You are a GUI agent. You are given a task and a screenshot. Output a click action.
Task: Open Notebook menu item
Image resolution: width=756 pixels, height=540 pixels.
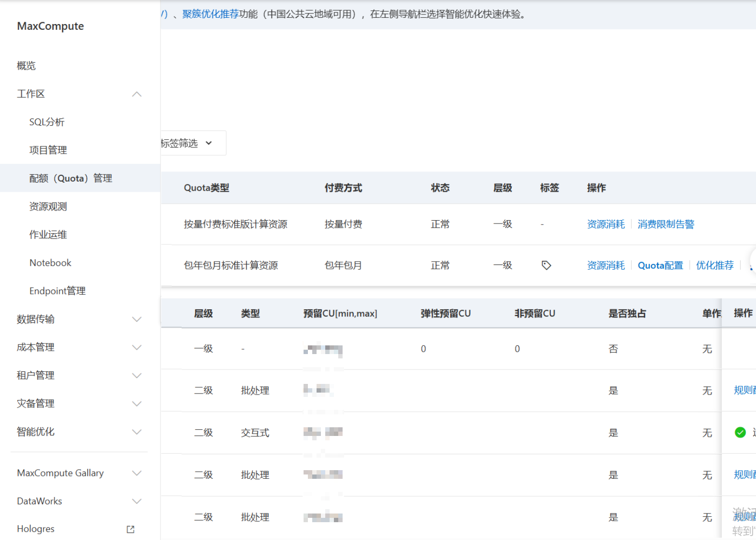(51, 263)
